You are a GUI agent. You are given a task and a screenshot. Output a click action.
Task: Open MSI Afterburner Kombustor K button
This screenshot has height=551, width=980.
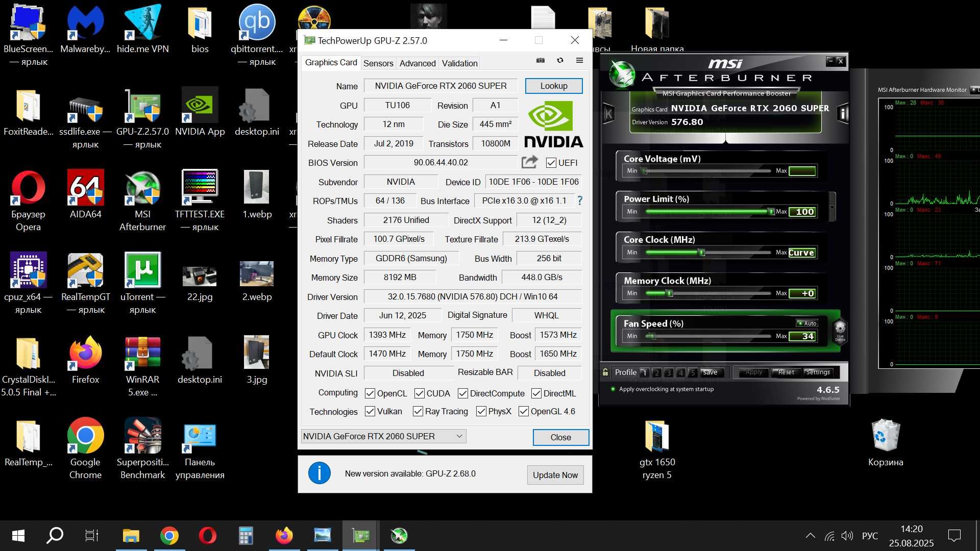pyautogui.click(x=608, y=114)
